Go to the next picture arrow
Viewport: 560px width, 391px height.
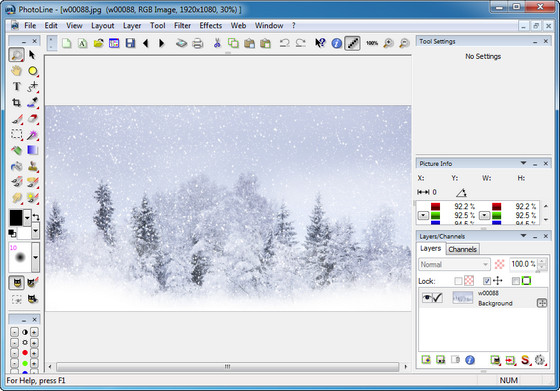161,43
